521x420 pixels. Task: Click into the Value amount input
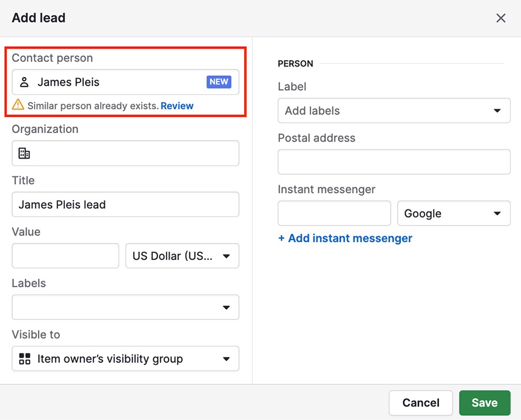pos(65,256)
